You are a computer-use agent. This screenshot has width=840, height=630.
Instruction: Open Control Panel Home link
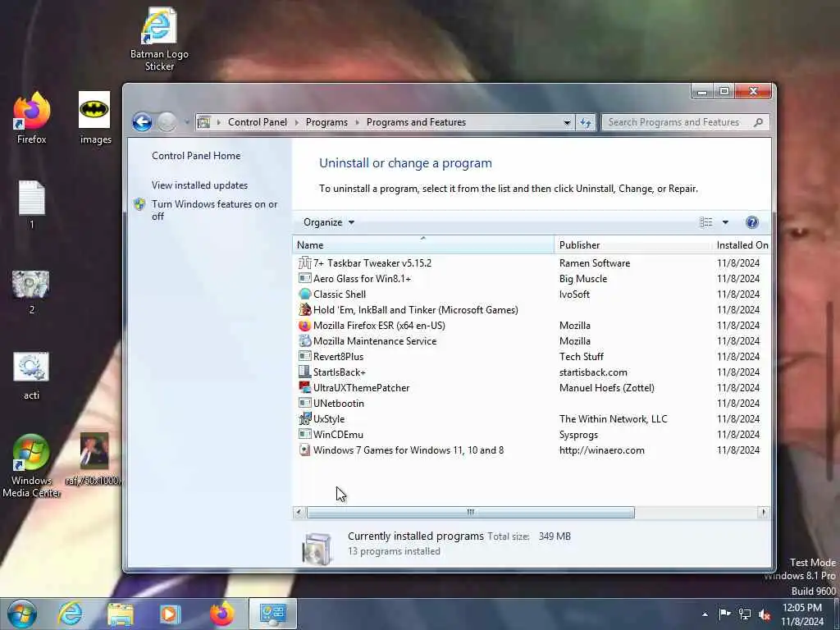pos(196,156)
